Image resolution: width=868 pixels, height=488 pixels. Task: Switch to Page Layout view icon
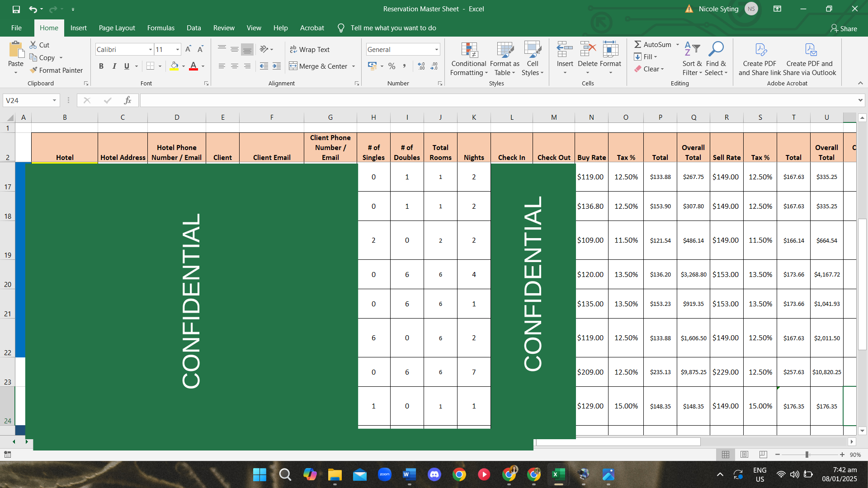pos(745,455)
